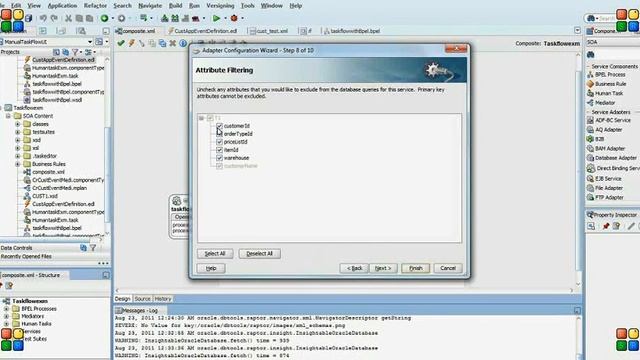
Task: Open the Application menu
Action: point(62,6)
